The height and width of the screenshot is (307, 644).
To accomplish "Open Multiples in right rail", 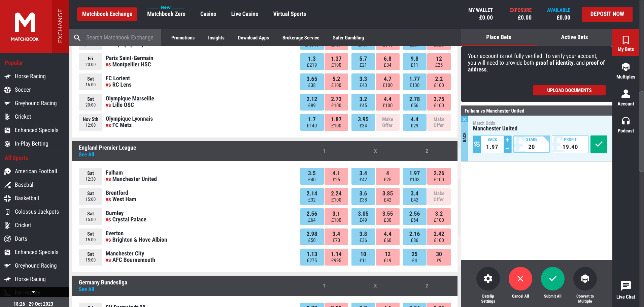I will [625, 71].
